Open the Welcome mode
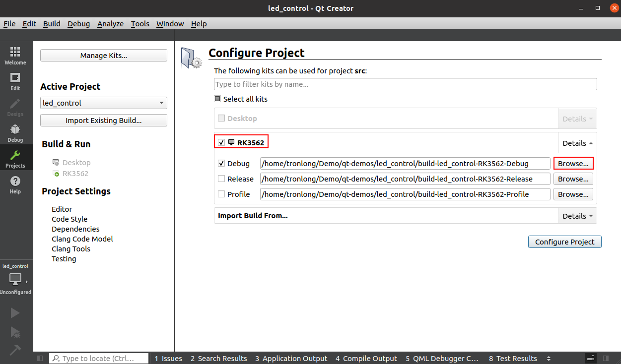 pyautogui.click(x=15, y=56)
